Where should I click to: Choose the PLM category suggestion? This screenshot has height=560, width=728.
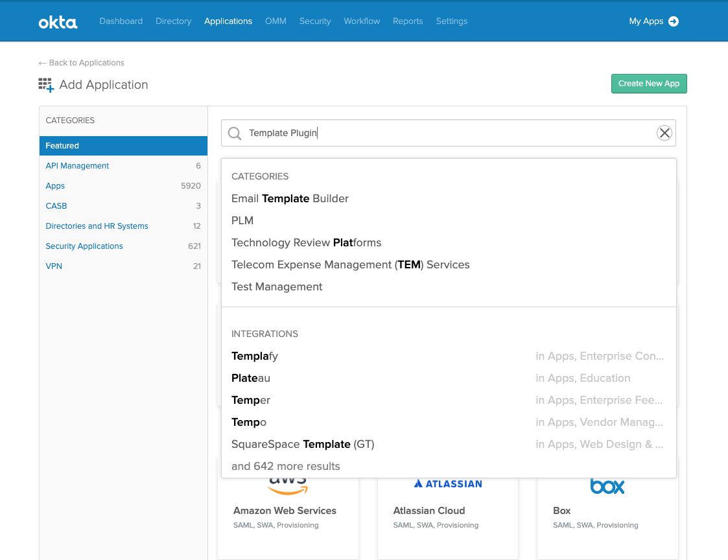(x=242, y=220)
